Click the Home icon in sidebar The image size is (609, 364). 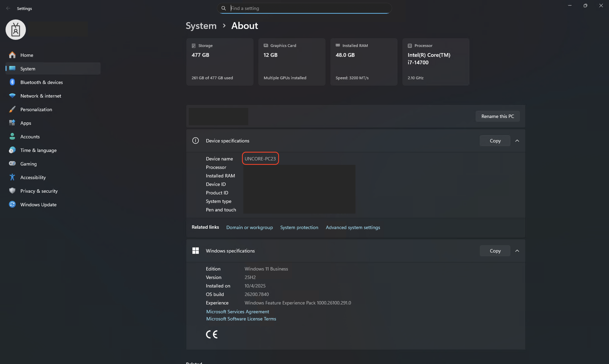pos(12,55)
